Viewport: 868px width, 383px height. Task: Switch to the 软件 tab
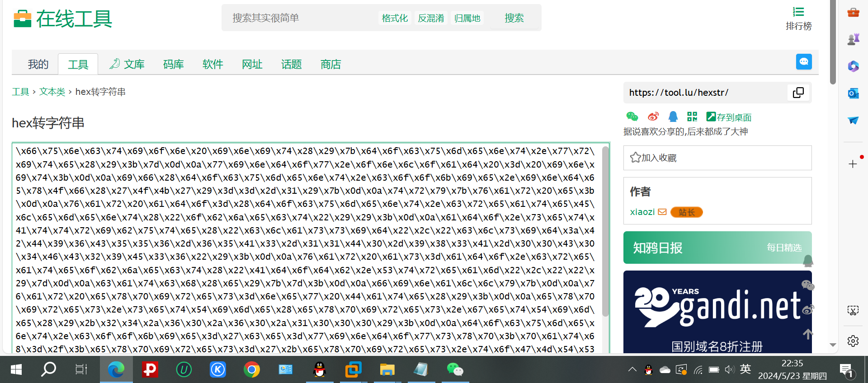[213, 64]
